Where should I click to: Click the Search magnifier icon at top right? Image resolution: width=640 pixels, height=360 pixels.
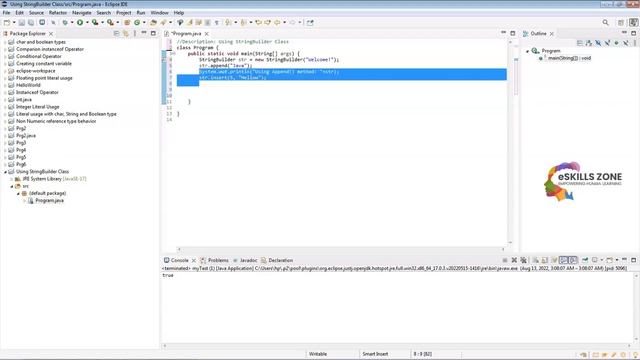coord(606,23)
